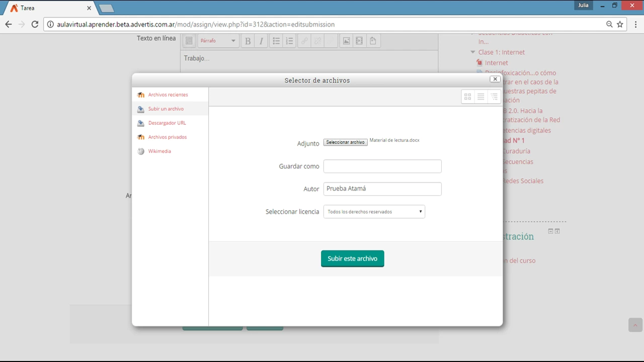Click the Internet PDF icon
Screen dimensions: 644x362
tap(479, 63)
